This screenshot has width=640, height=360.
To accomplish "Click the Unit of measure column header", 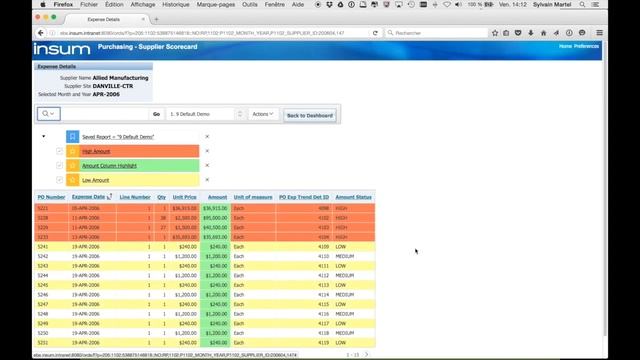I will click(253, 197).
